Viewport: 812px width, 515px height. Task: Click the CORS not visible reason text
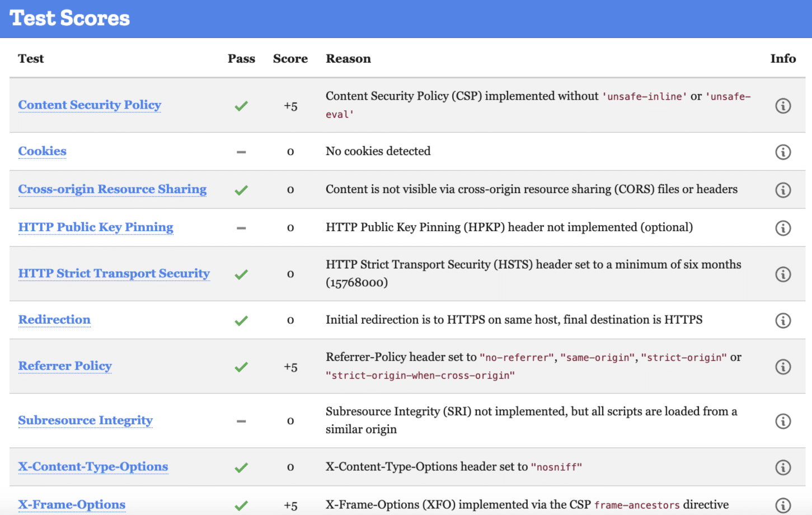point(532,189)
